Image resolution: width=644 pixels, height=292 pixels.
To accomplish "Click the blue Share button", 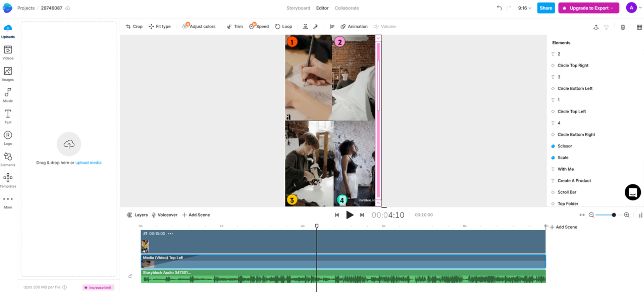I will pyautogui.click(x=546, y=8).
